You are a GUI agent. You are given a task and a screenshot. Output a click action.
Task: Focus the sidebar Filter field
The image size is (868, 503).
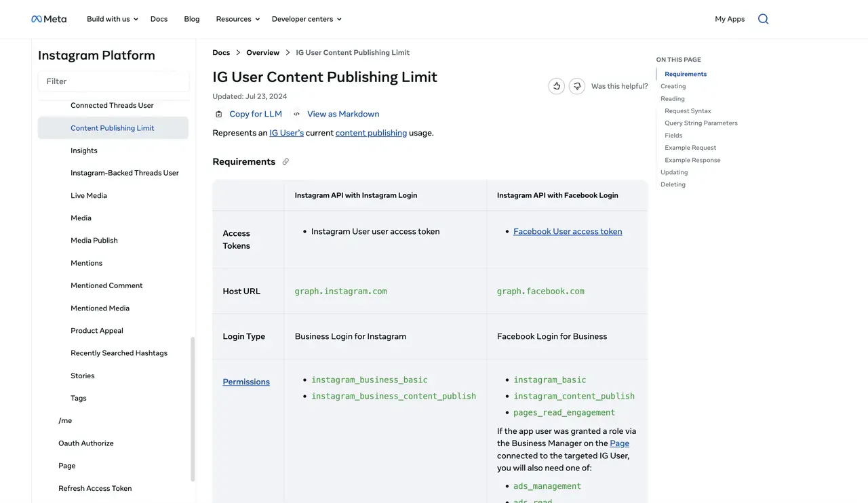114,81
